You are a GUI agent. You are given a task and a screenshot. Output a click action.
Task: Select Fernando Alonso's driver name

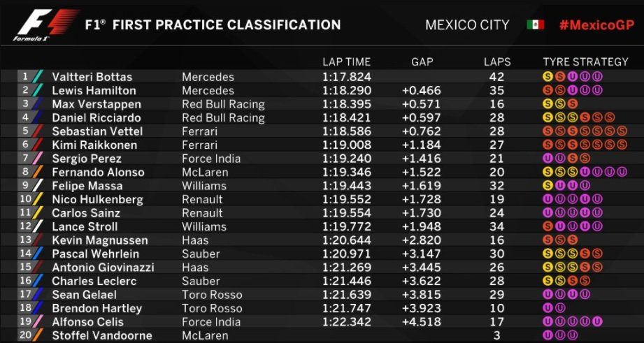pyautogui.click(x=98, y=173)
